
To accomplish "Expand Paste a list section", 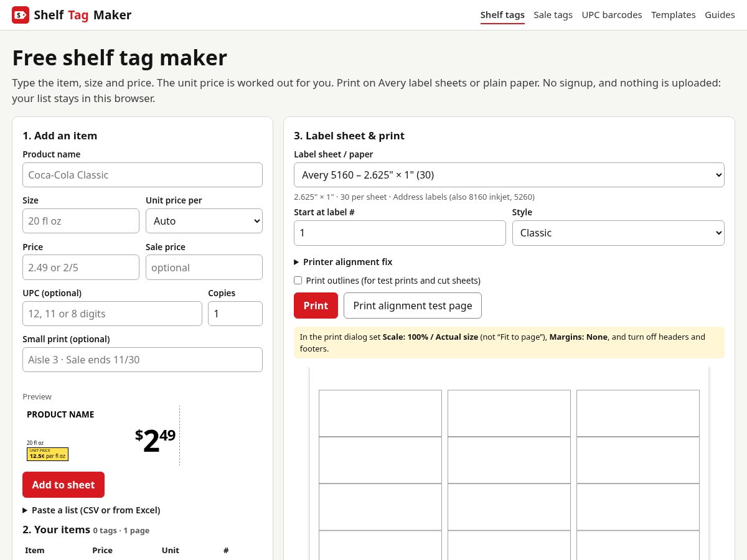I will click(x=92, y=510).
